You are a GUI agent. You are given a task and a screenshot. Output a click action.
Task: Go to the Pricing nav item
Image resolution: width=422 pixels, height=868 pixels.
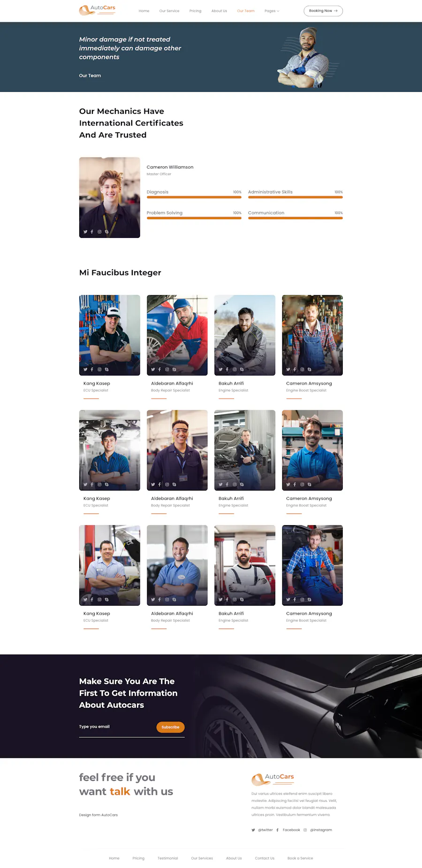click(196, 11)
